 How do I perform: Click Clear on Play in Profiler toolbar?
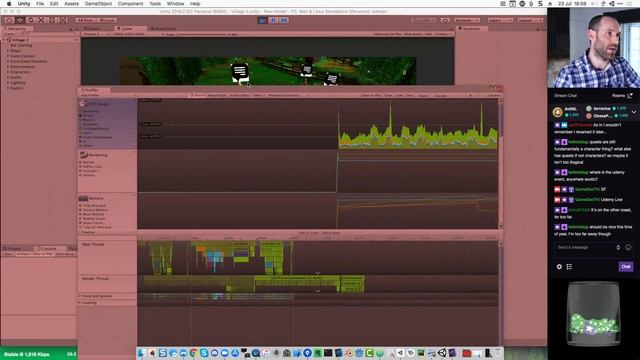[371, 96]
